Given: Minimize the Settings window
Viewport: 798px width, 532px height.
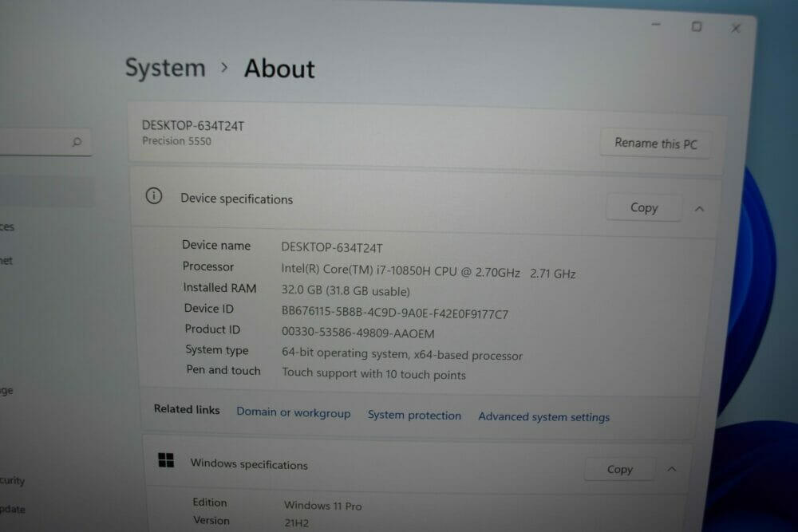Looking at the screenshot, I should pyautogui.click(x=656, y=25).
